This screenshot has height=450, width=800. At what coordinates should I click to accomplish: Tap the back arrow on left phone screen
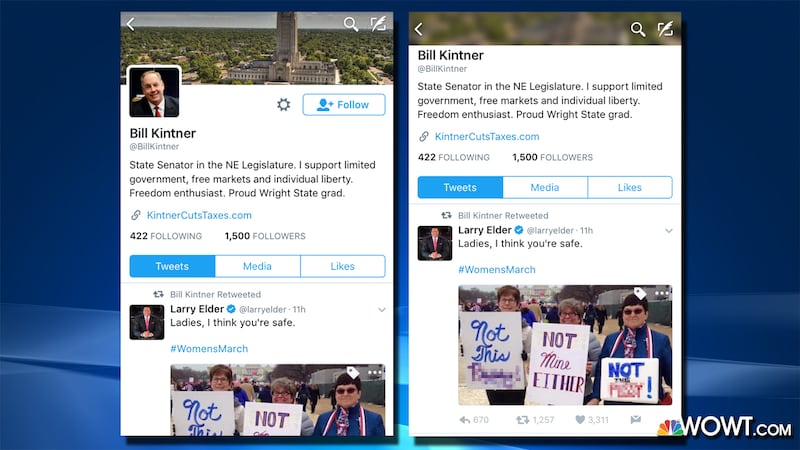pos(131,24)
